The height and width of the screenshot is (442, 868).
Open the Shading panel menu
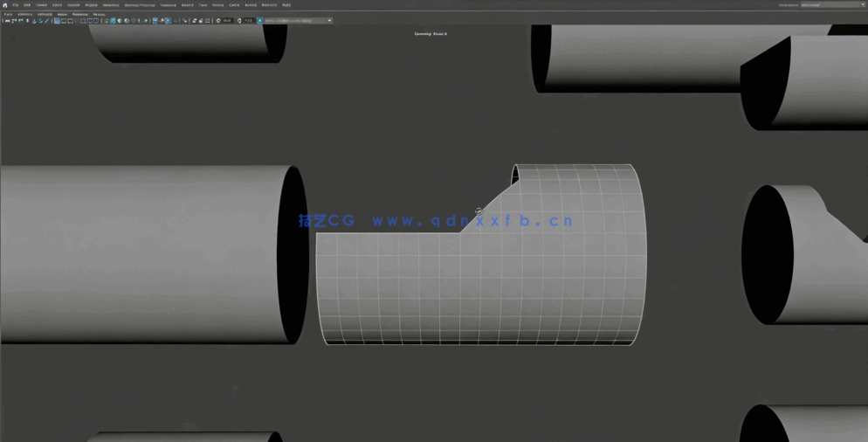(x=25, y=14)
